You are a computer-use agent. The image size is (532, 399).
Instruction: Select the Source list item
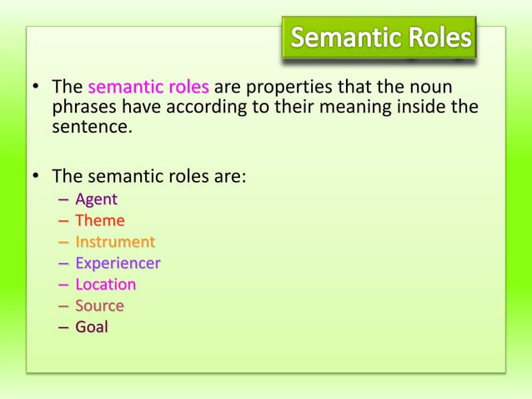tap(99, 306)
